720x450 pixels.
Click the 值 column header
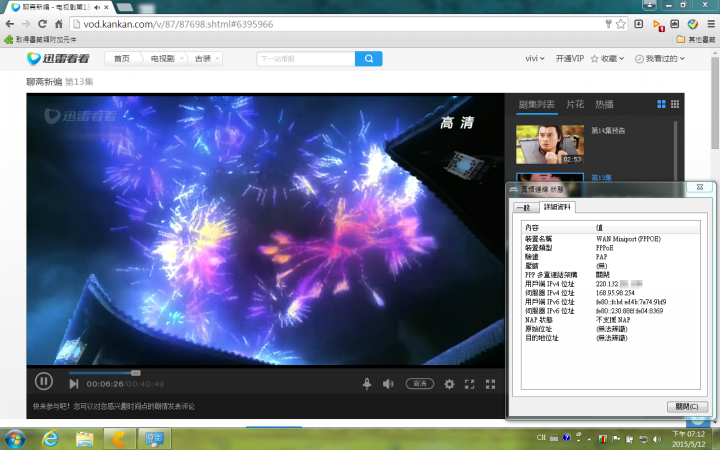point(646,227)
